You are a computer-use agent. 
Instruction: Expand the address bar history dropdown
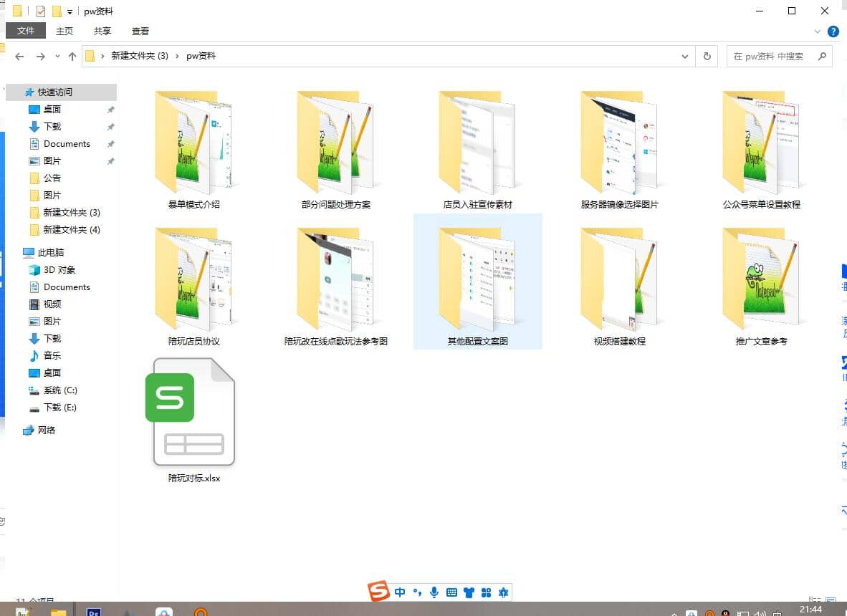coord(685,56)
